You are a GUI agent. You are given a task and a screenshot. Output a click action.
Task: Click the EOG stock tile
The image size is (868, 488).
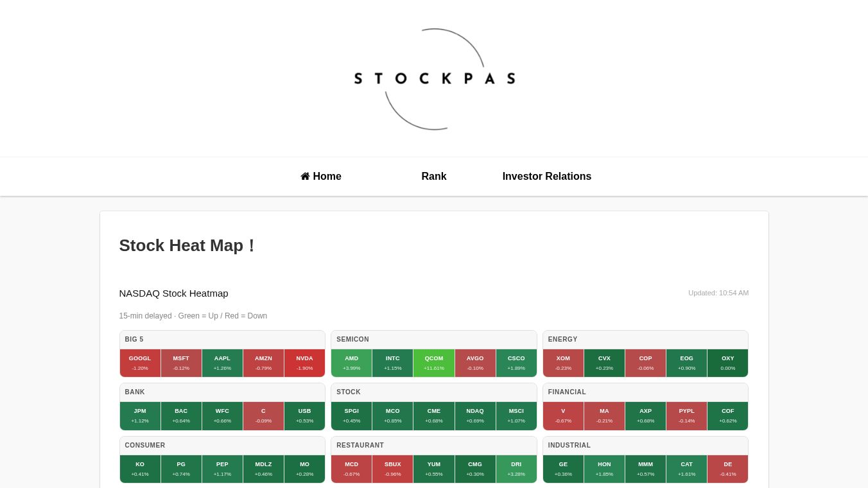coord(686,363)
